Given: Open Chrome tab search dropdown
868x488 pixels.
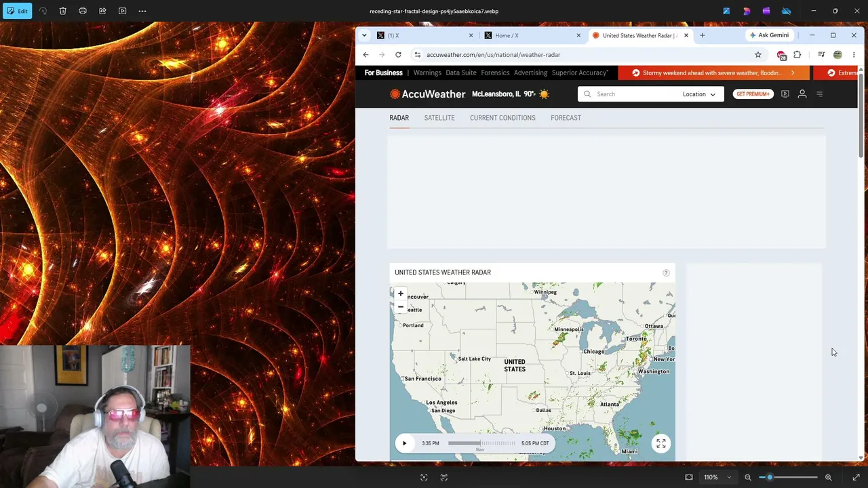Looking at the screenshot, I should point(364,35).
